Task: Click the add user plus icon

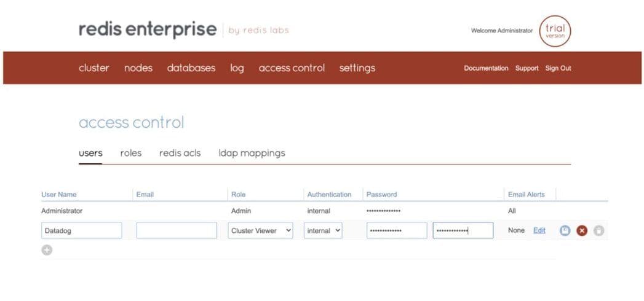Action: coord(47,250)
